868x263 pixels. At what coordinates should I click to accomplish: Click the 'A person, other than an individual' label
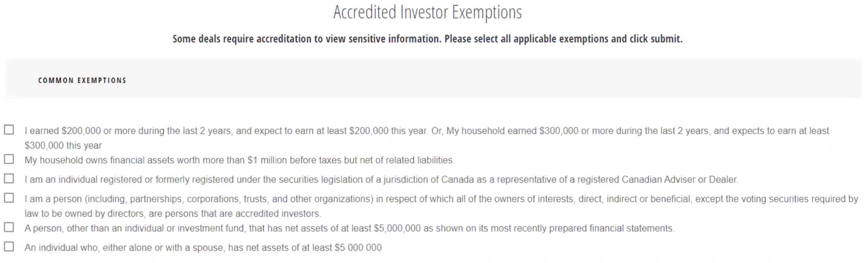coord(349,228)
